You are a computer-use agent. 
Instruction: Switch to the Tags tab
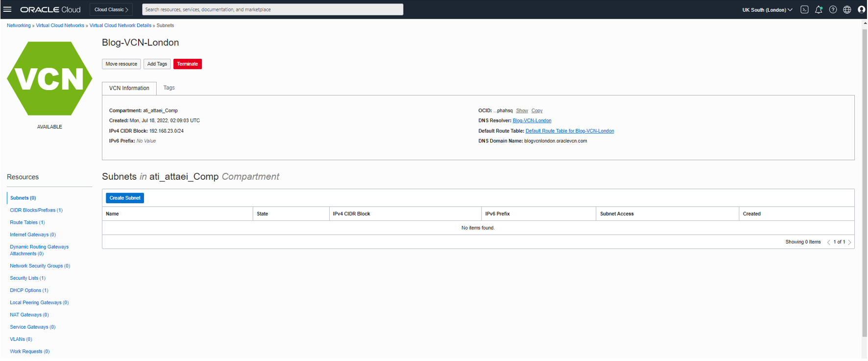[169, 88]
